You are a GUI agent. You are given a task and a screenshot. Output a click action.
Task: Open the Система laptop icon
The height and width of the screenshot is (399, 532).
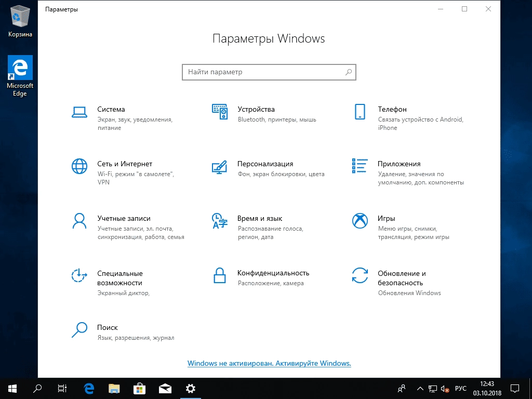(x=79, y=112)
